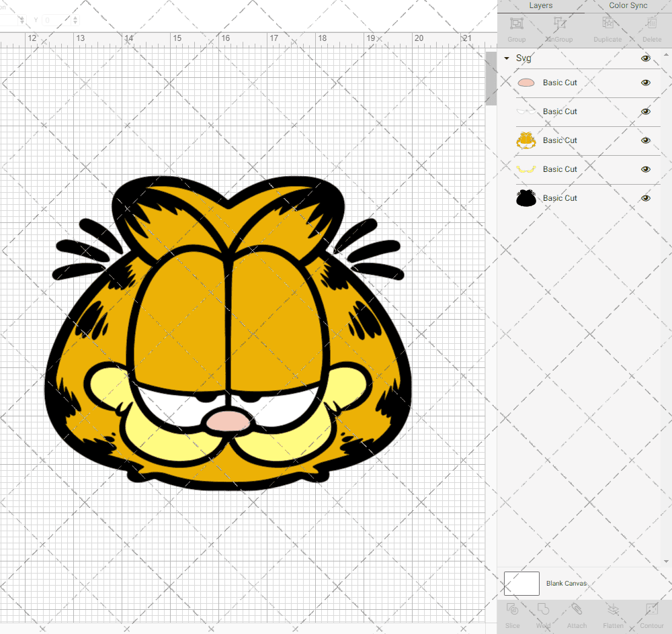Click the Group icon in Layers panel

tap(516, 23)
